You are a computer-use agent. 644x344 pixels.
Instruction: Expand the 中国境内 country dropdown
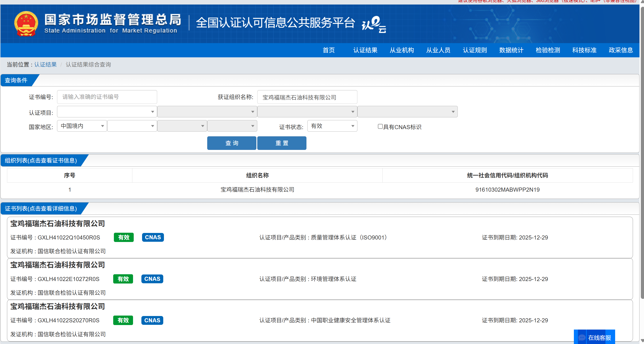(x=82, y=126)
